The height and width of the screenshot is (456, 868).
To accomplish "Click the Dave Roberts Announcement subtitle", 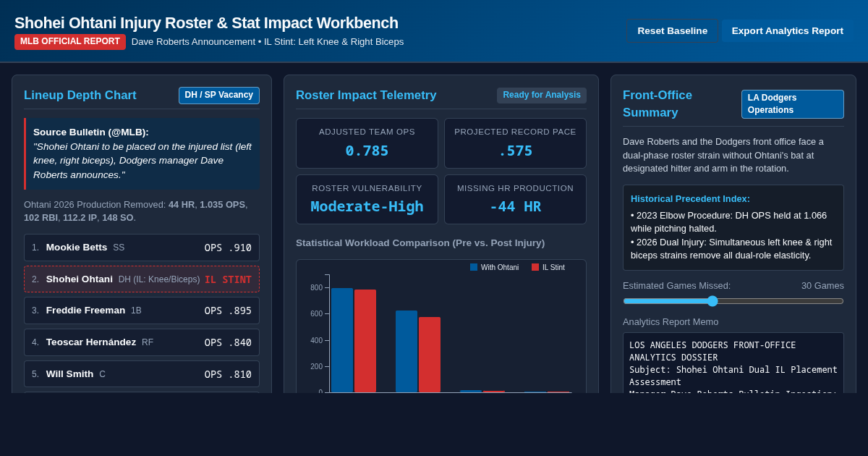I will [x=268, y=42].
